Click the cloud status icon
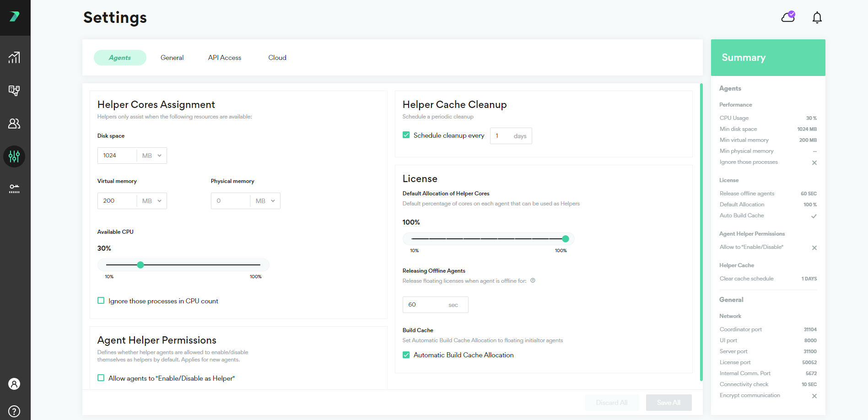This screenshot has height=420, width=868. click(788, 17)
